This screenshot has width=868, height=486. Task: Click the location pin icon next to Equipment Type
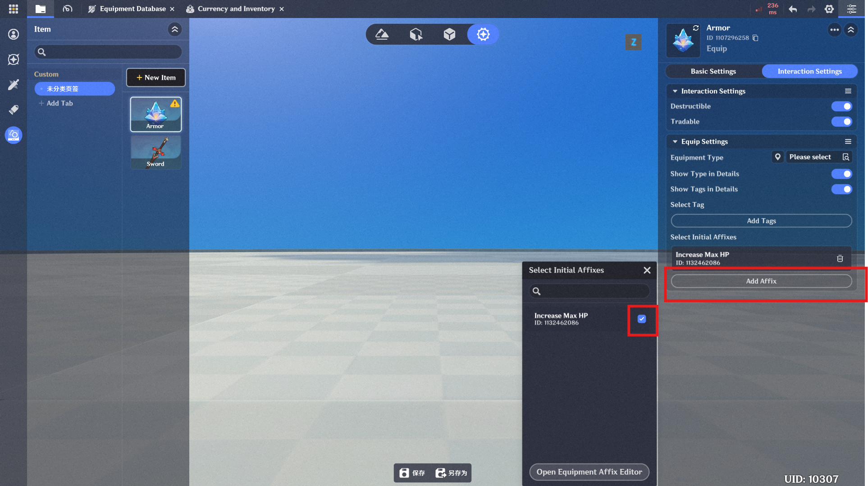point(777,157)
